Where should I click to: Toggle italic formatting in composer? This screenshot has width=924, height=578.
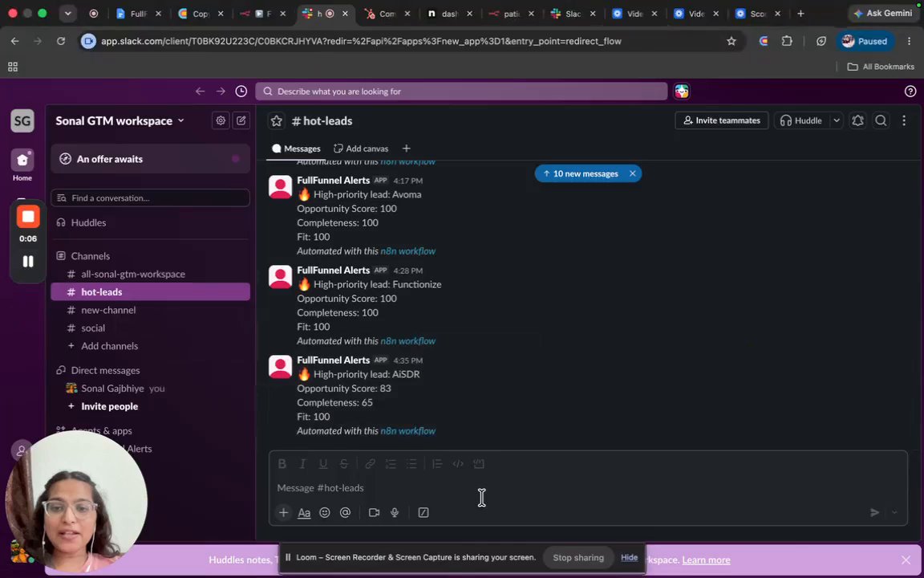point(302,464)
